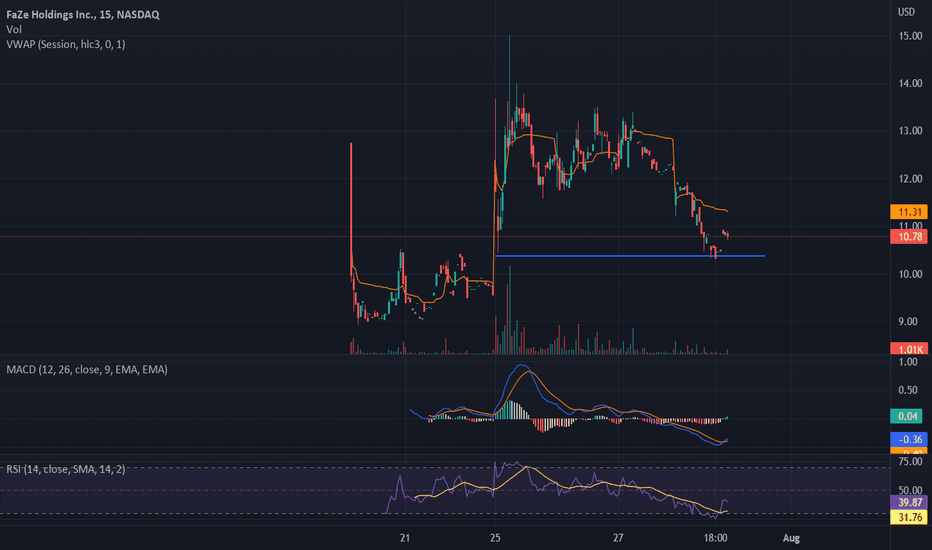Screen dimensions: 932x550
Task: Click the 10.00 price axis label
Action: [910, 274]
